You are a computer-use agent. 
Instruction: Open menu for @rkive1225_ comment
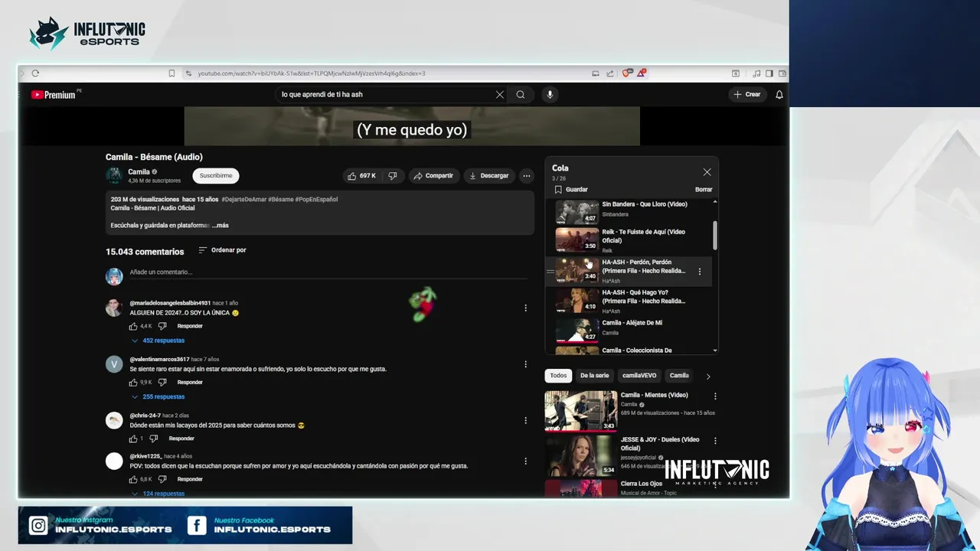pyautogui.click(x=526, y=461)
